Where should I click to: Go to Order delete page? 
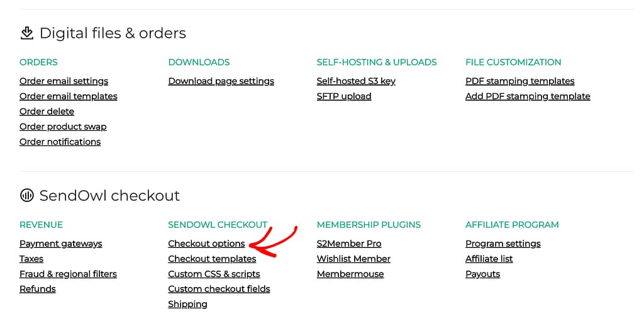[47, 111]
